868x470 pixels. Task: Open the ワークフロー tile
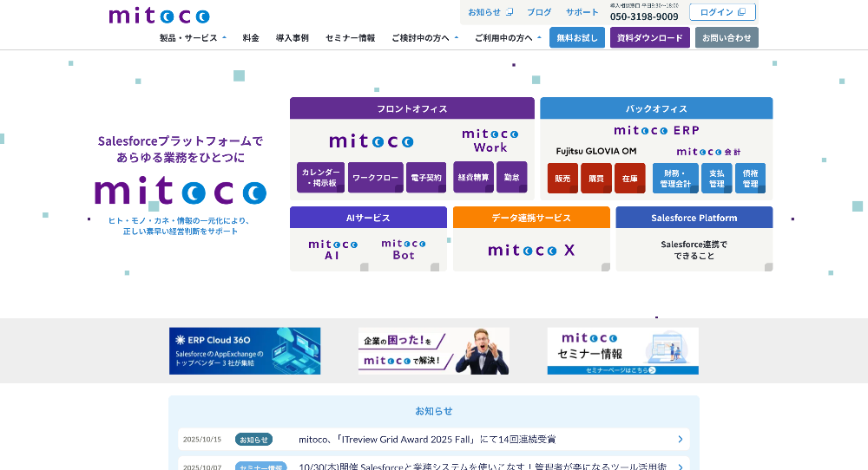coord(375,178)
